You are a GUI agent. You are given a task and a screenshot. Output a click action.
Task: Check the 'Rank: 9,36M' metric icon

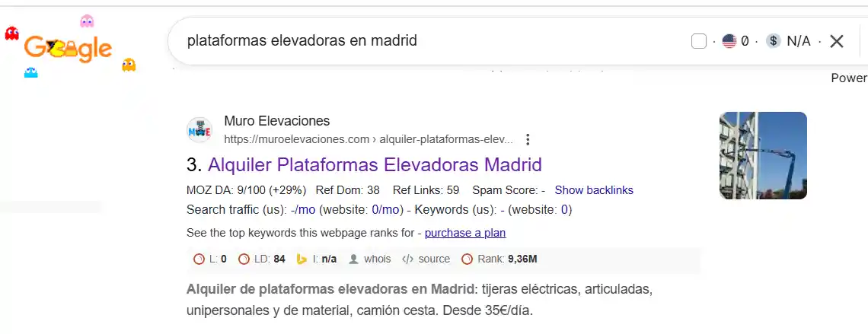tap(468, 259)
